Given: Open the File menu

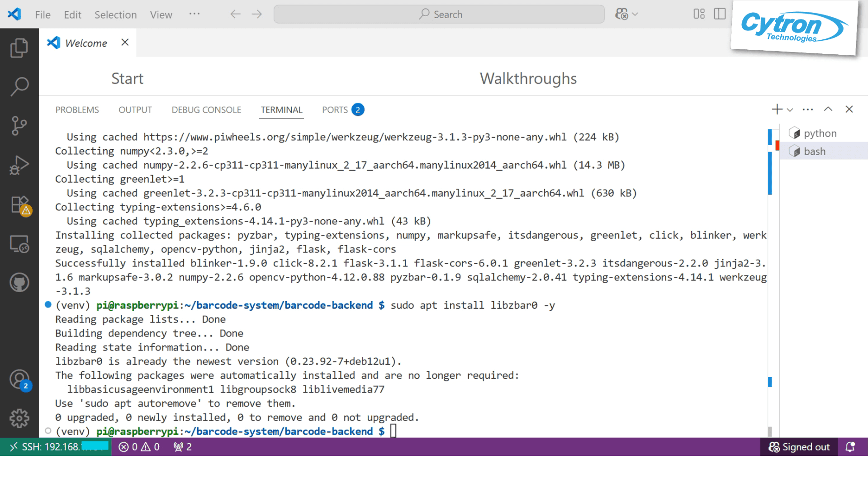Looking at the screenshot, I should (x=42, y=14).
